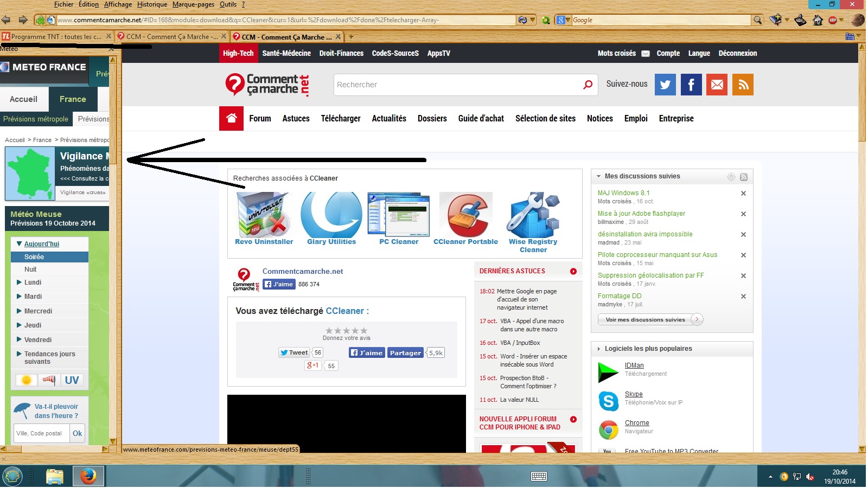868x488 pixels.
Task: Open discussions settings gear icon
Action: click(731, 177)
